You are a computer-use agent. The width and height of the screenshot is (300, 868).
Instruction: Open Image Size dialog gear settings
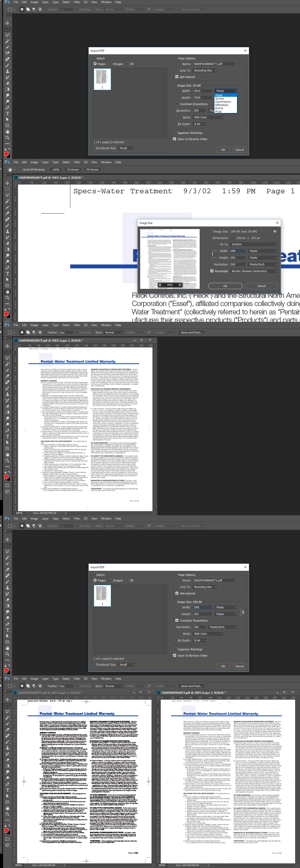275,232
